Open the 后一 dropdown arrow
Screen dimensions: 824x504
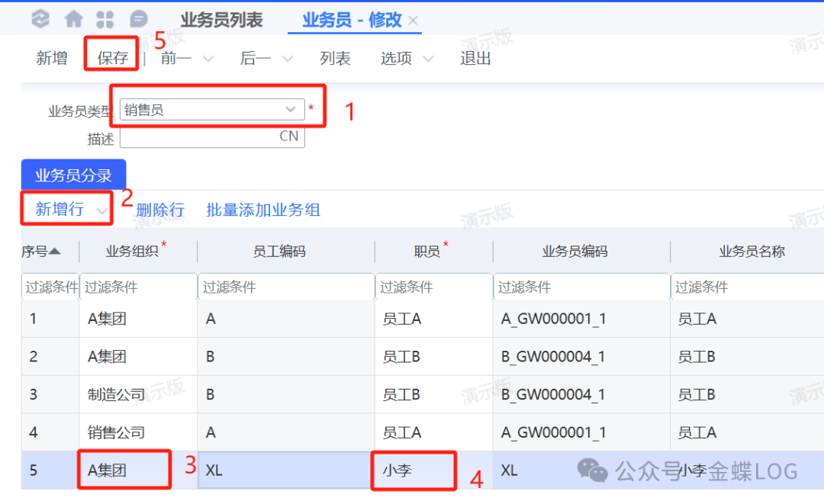pyautogui.click(x=288, y=59)
